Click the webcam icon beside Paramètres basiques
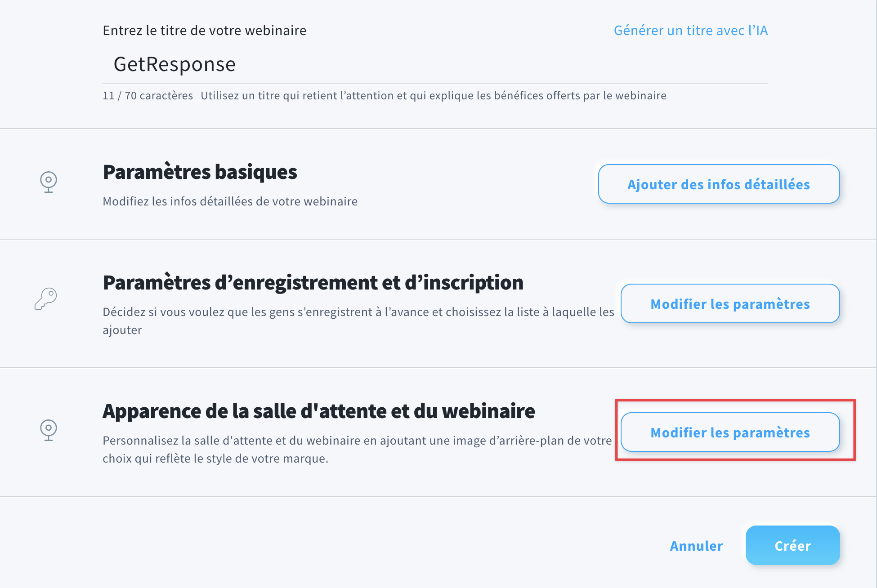 click(x=48, y=182)
